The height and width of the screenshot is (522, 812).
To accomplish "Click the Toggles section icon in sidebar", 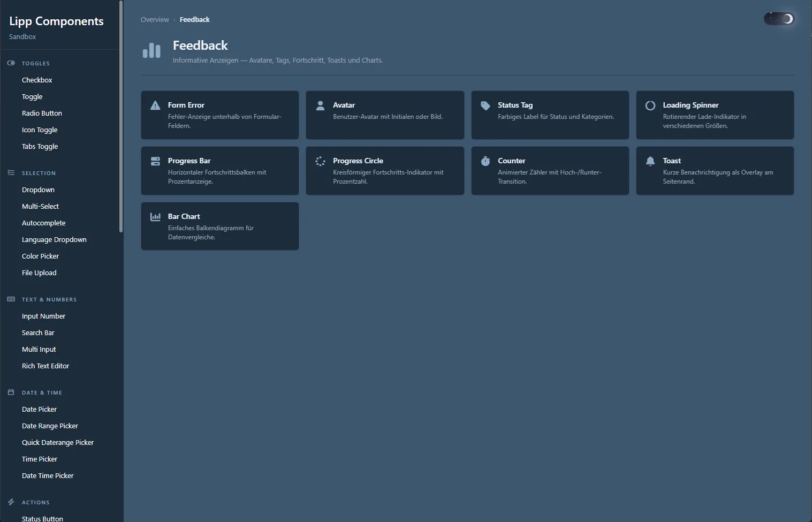I will point(11,63).
